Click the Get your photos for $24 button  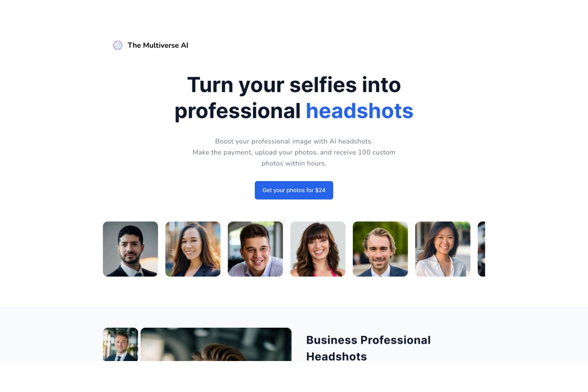click(x=294, y=190)
